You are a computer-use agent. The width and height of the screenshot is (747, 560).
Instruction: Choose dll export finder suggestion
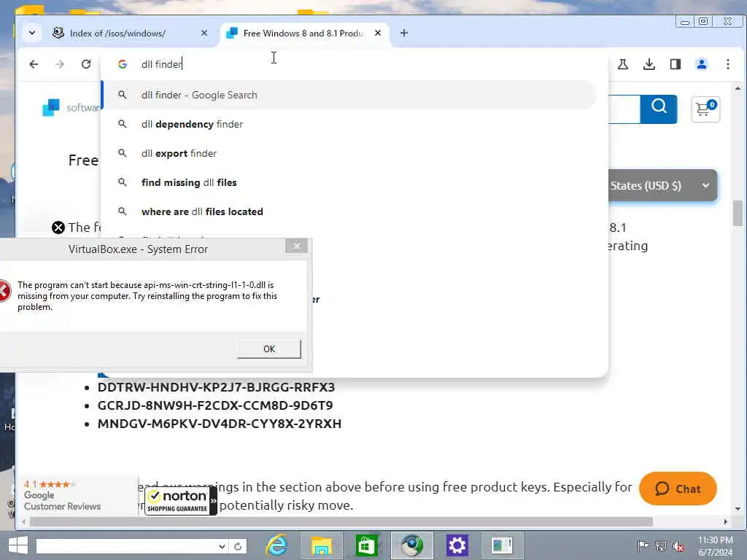349,153
